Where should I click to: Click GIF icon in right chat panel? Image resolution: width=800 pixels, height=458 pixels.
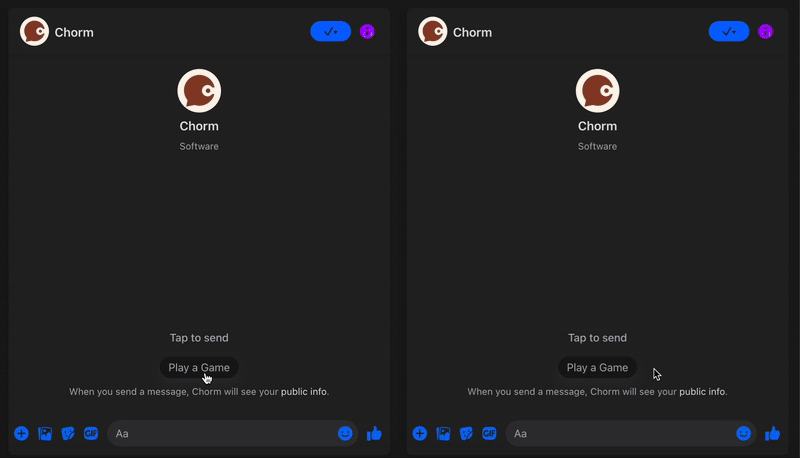pyautogui.click(x=489, y=434)
